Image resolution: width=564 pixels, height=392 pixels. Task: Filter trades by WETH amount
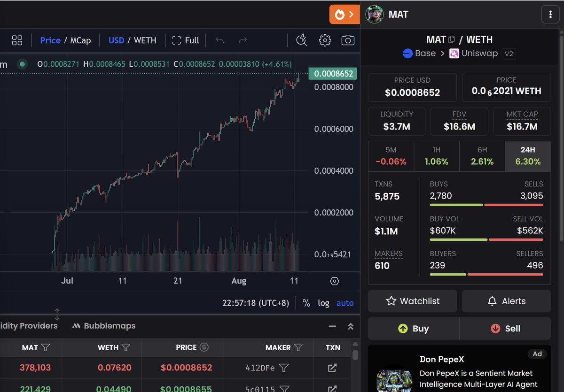(x=126, y=347)
